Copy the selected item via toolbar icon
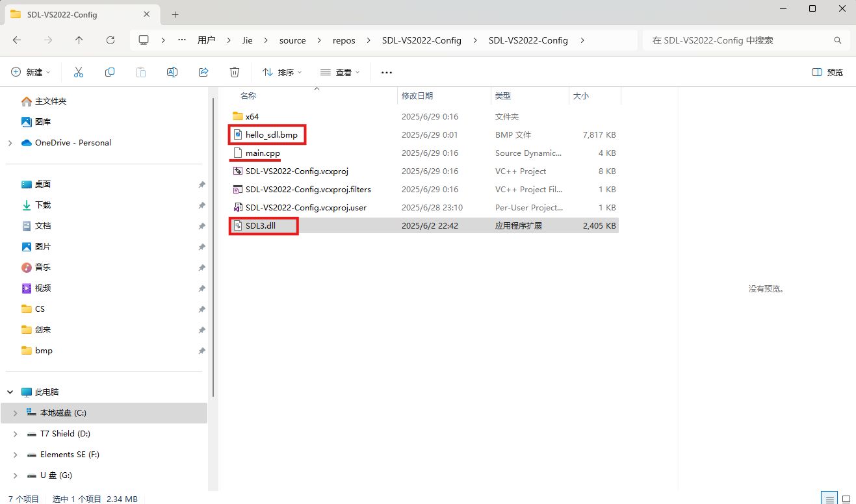Image resolution: width=856 pixels, height=504 pixels. pyautogui.click(x=109, y=72)
